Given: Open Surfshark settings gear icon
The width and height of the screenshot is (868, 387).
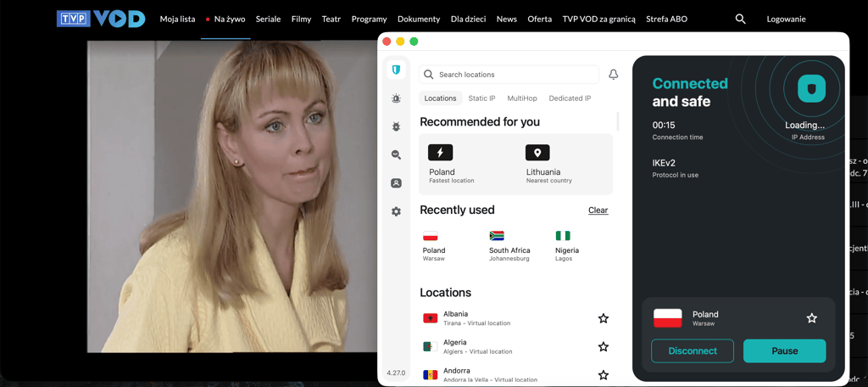Looking at the screenshot, I should pos(396,211).
